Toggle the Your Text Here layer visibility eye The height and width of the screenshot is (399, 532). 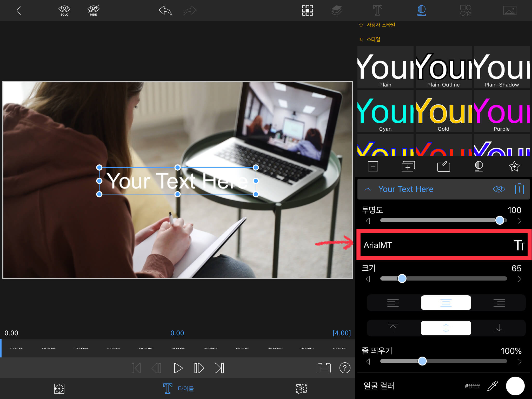498,189
